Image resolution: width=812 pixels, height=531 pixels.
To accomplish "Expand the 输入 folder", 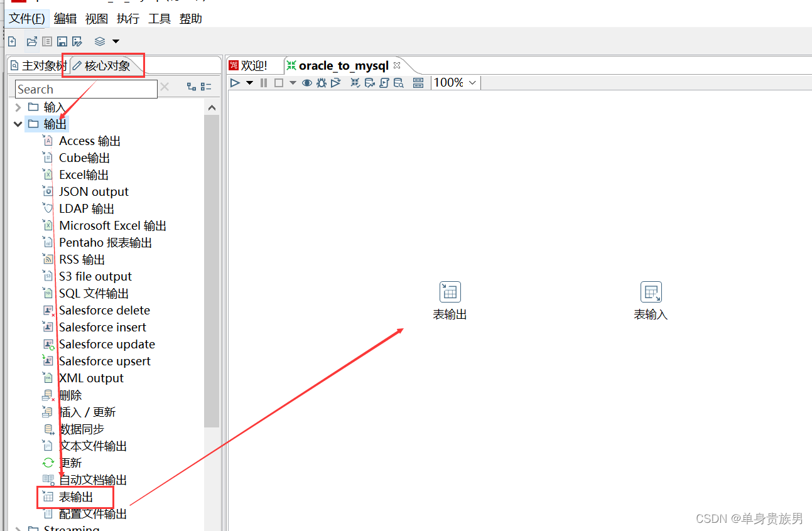I will pos(18,107).
